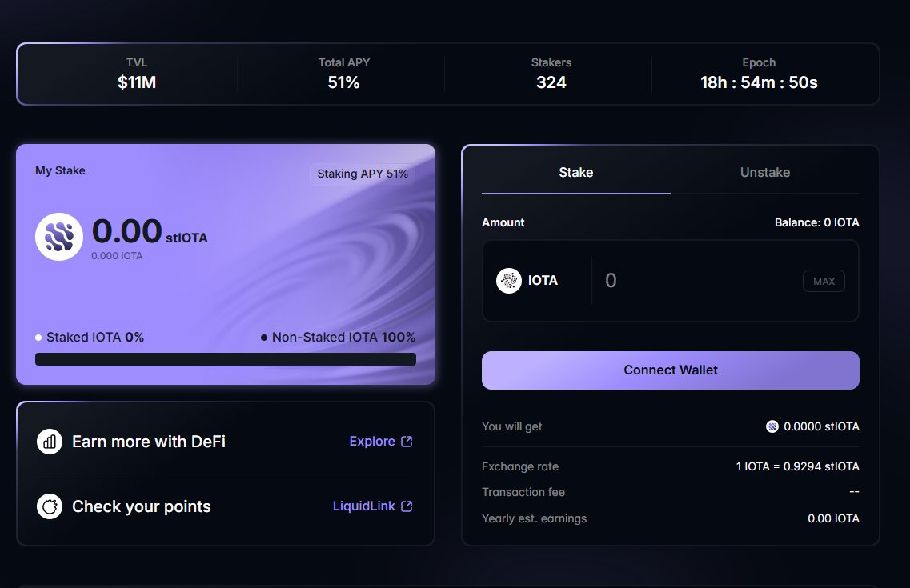
Task: Click the Transaction fee label
Action: [523, 492]
